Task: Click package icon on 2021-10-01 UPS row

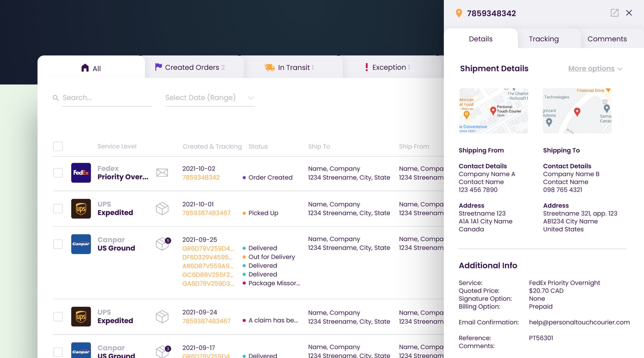Action: click(162, 209)
